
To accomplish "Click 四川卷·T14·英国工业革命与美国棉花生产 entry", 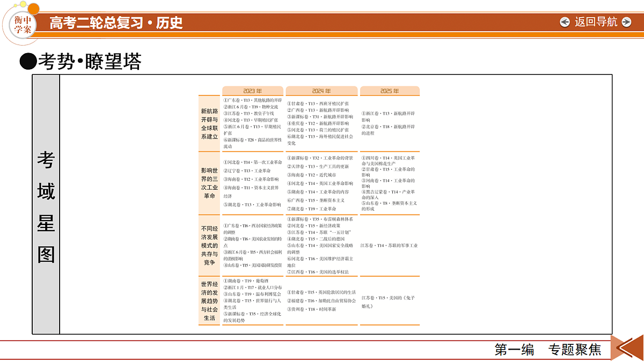I will tap(388, 161).
